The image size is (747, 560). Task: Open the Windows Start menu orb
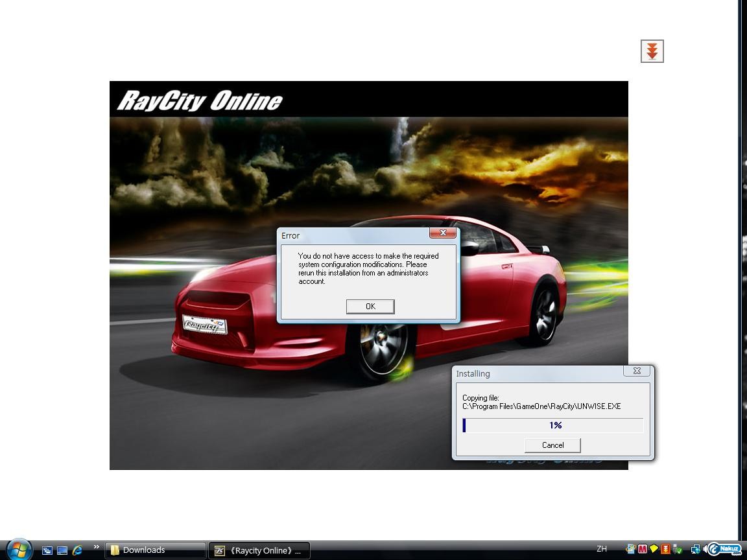(x=19, y=550)
